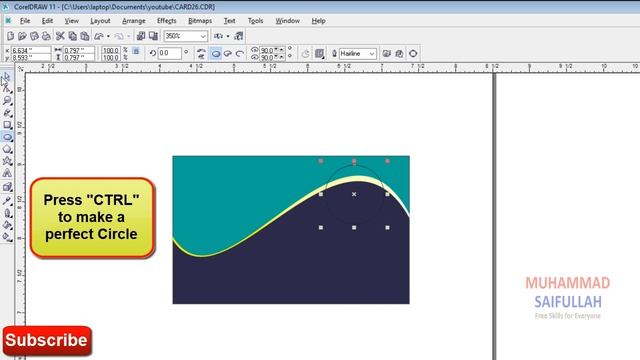Click the To Back icon
640x360 pixels.
pyautogui.click(x=400, y=53)
